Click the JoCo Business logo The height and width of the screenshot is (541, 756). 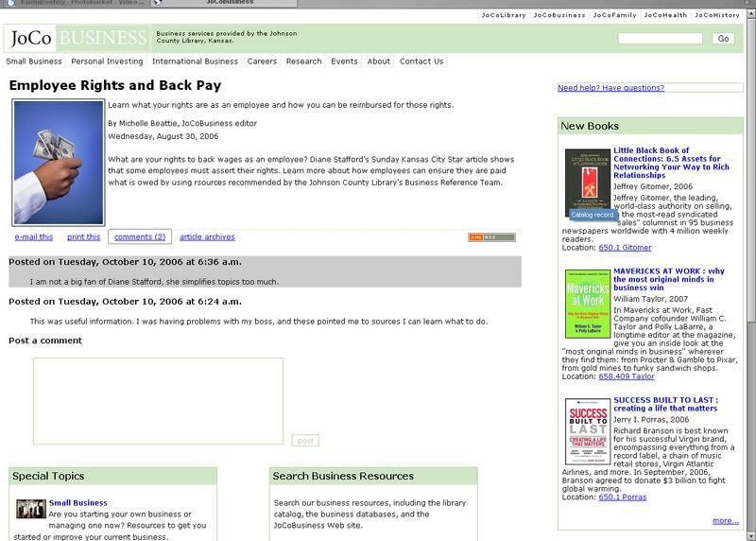[x=78, y=38]
